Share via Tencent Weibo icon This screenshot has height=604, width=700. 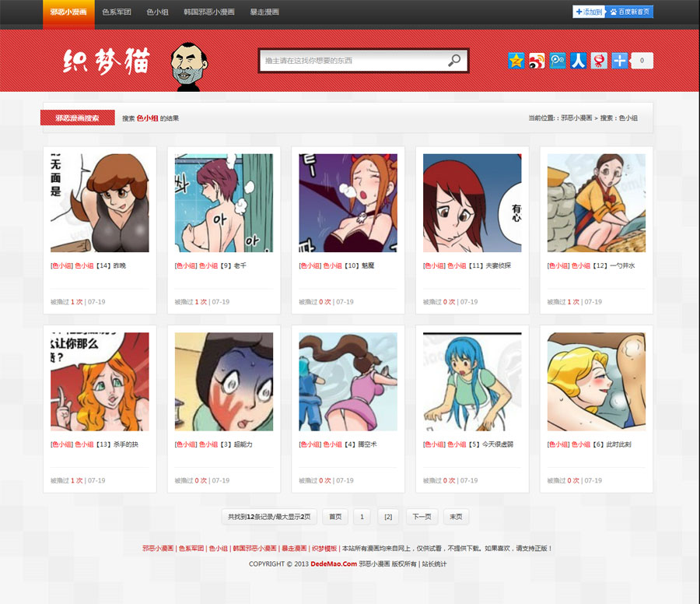click(x=558, y=61)
